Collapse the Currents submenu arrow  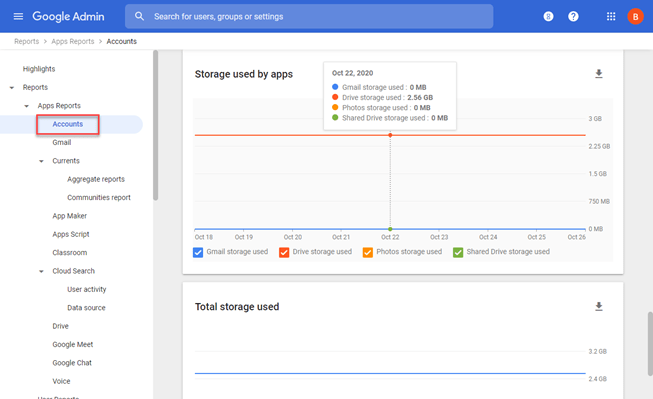(x=41, y=161)
